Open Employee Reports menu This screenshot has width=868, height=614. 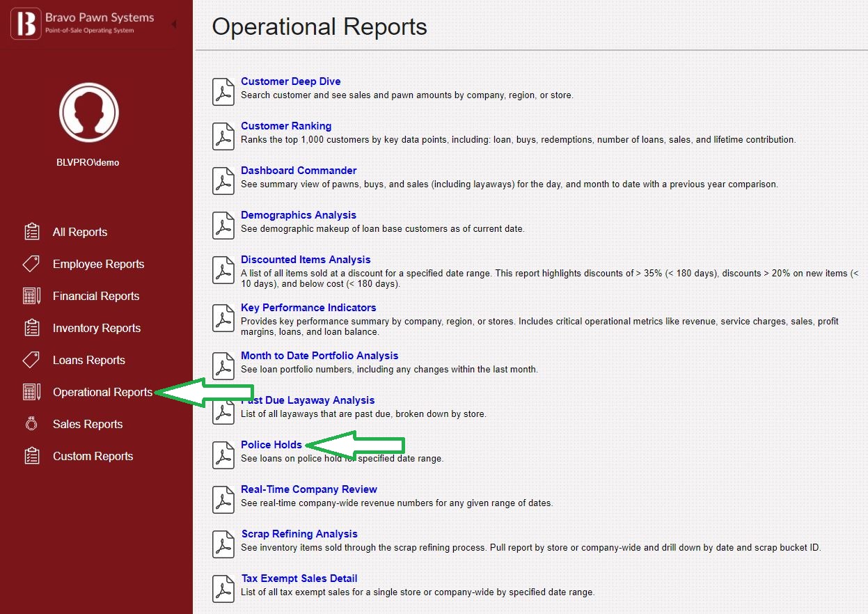click(99, 264)
